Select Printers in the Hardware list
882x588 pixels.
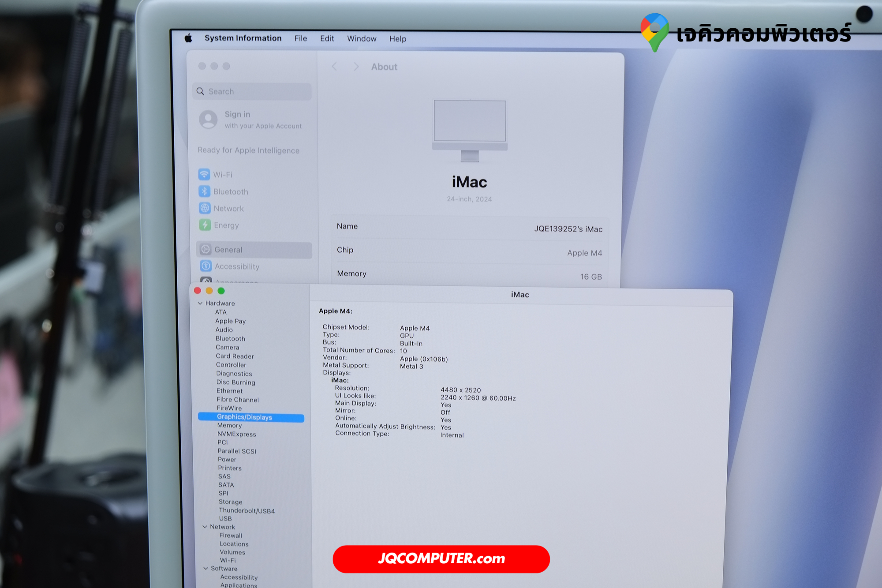(x=230, y=468)
